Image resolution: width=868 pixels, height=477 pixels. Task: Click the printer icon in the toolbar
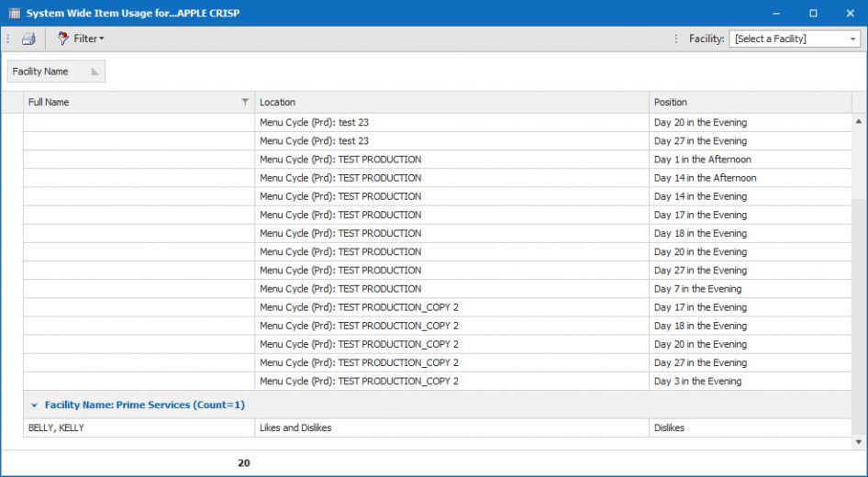[28, 39]
